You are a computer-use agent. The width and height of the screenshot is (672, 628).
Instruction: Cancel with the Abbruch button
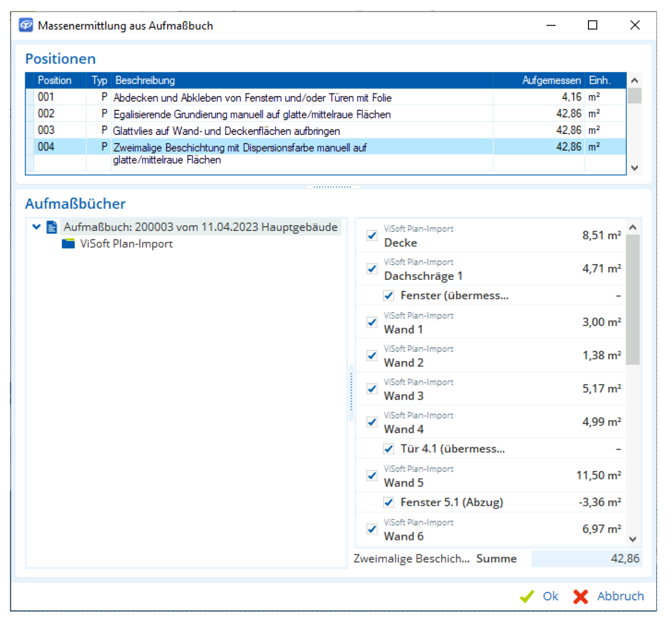point(620,596)
